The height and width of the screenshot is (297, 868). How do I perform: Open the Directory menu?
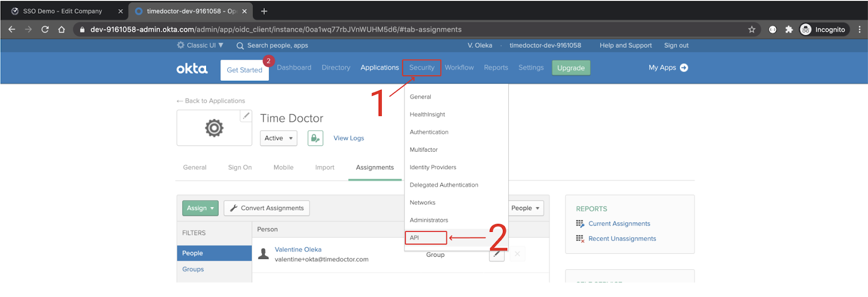click(336, 68)
